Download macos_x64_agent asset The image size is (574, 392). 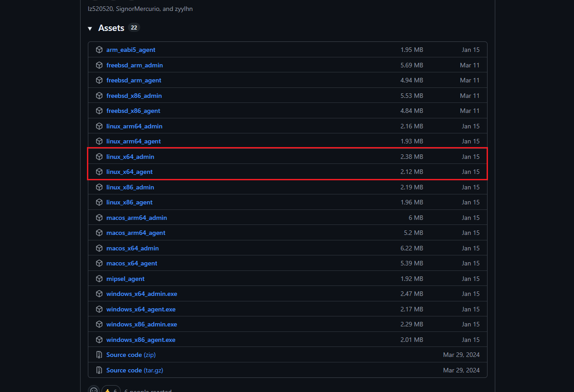pyautogui.click(x=132, y=263)
